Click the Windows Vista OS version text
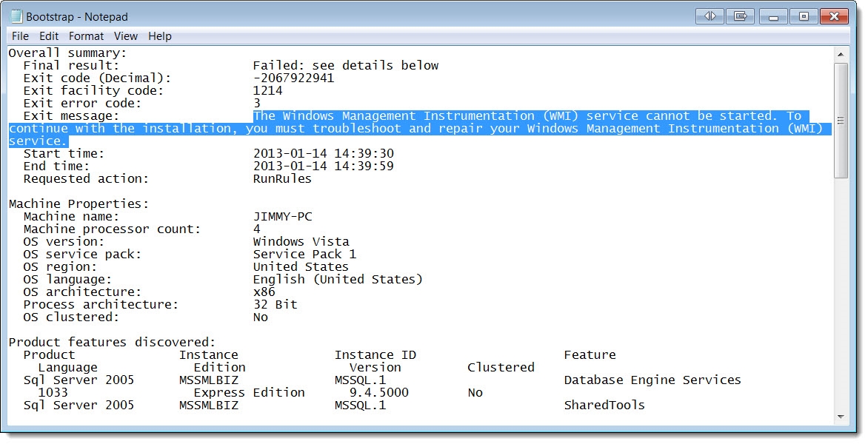The height and width of the screenshot is (444, 868). coord(301,242)
